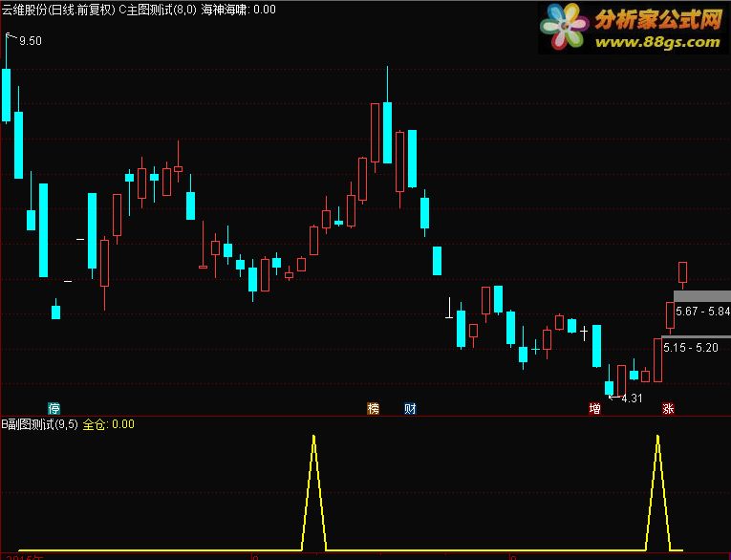This screenshot has height=560, width=731.
Task: Click the 全仓: 0.00 indicator value
Action: pyautogui.click(x=109, y=424)
